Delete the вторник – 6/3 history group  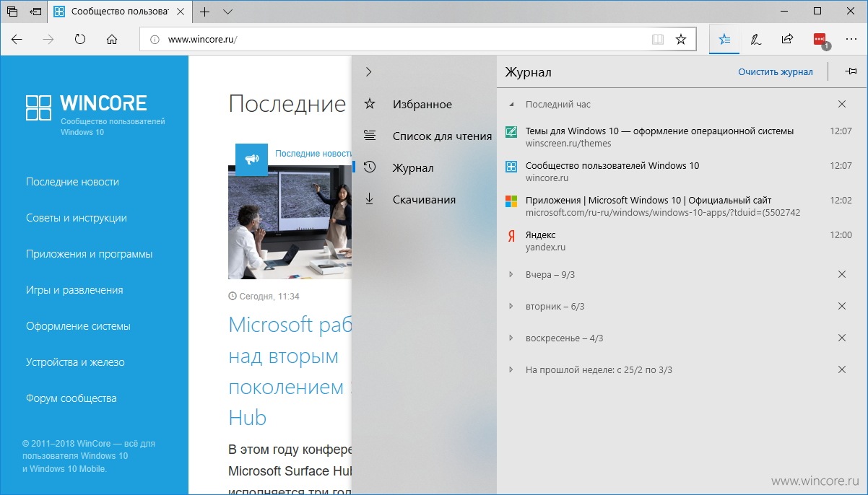click(841, 307)
